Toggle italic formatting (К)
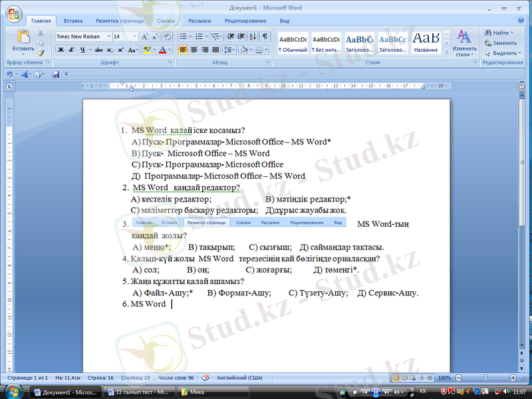This screenshot has height=399, width=532. 71,50
